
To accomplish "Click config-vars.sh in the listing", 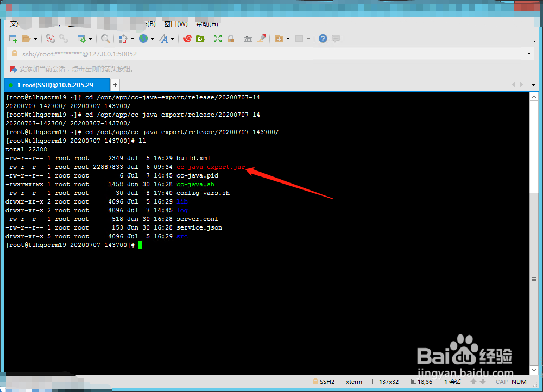I will pos(203,193).
